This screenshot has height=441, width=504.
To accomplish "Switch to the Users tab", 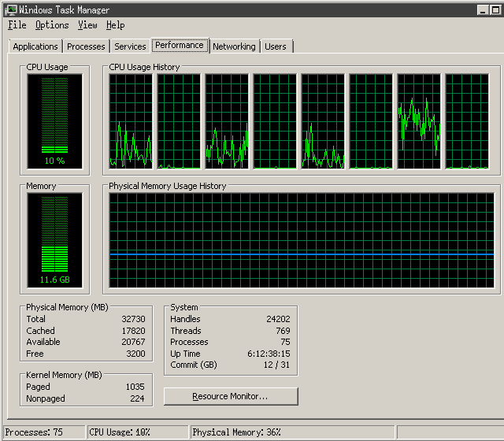I will point(276,46).
